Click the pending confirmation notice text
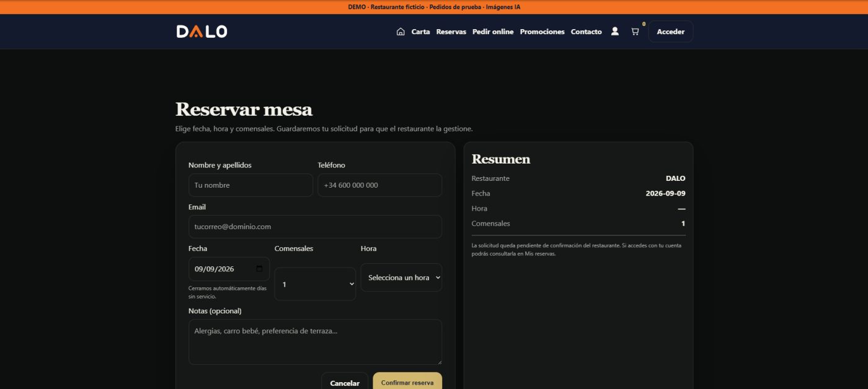Viewport: 868px width, 389px height. point(577,250)
